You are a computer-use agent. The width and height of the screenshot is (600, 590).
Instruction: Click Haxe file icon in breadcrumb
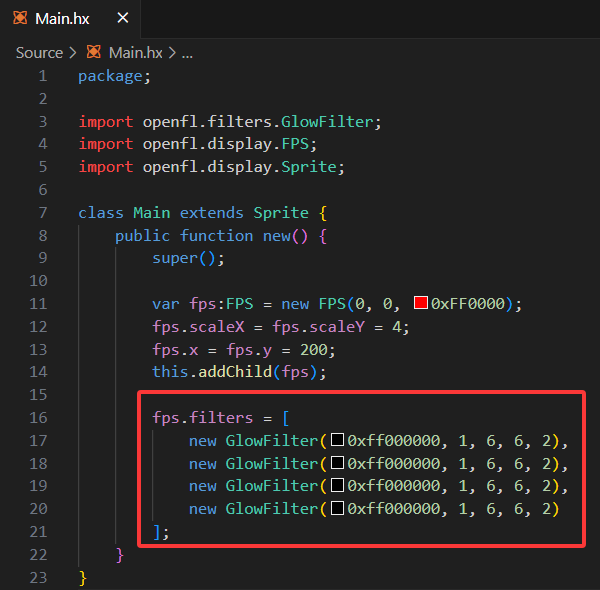94,52
